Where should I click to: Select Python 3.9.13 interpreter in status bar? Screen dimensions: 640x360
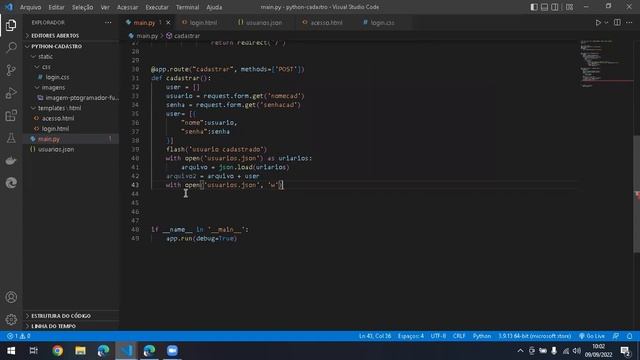[x=534, y=336]
